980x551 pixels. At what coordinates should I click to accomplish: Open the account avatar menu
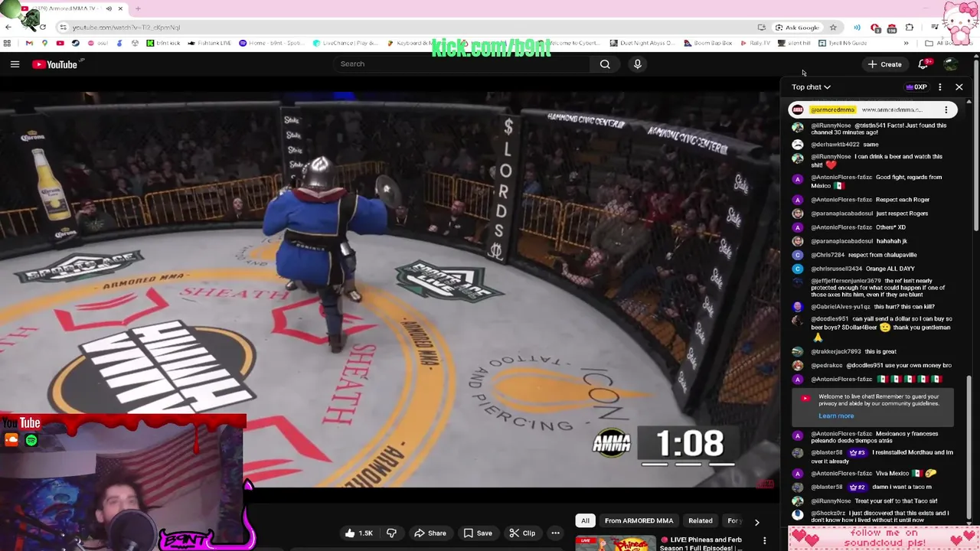(x=950, y=64)
